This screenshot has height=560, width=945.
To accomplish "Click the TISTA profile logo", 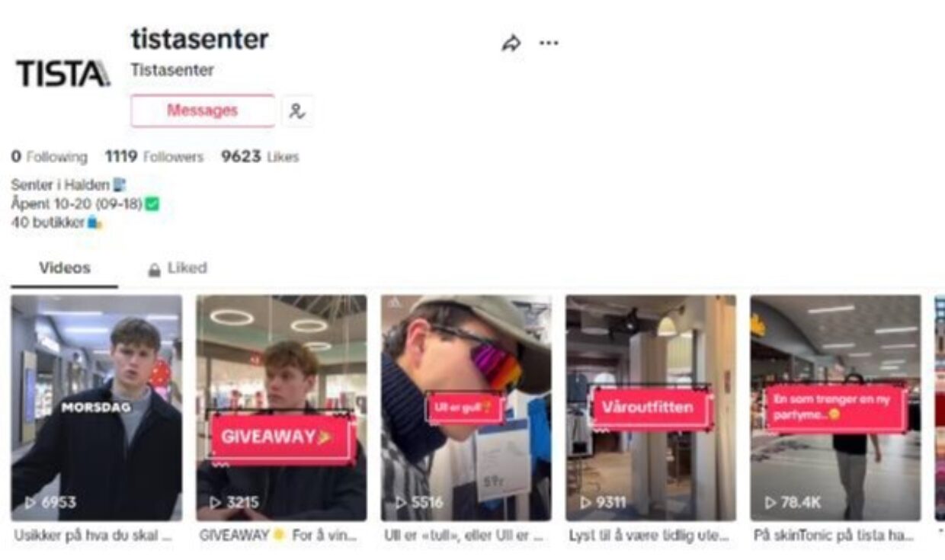I will pos(63,74).
